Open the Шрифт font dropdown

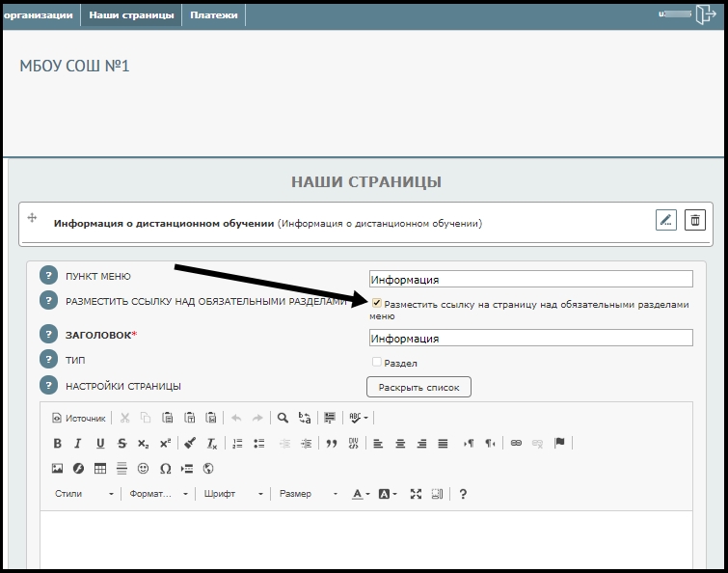[x=232, y=494]
